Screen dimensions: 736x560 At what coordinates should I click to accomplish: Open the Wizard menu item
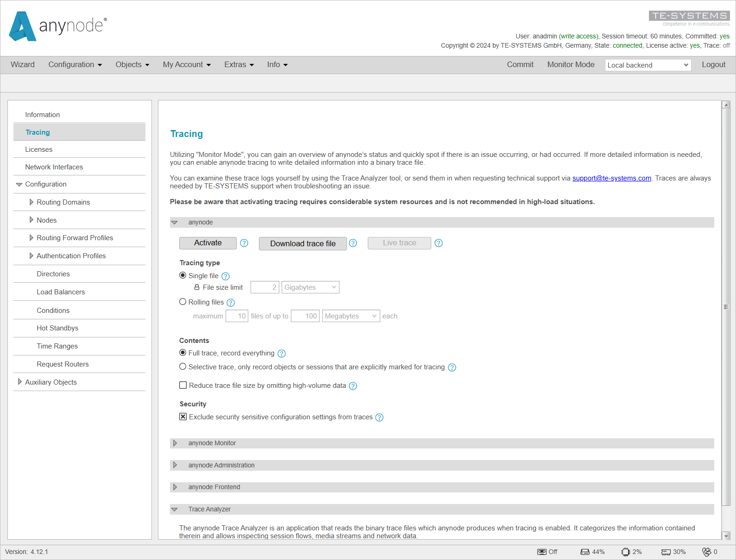pos(23,65)
